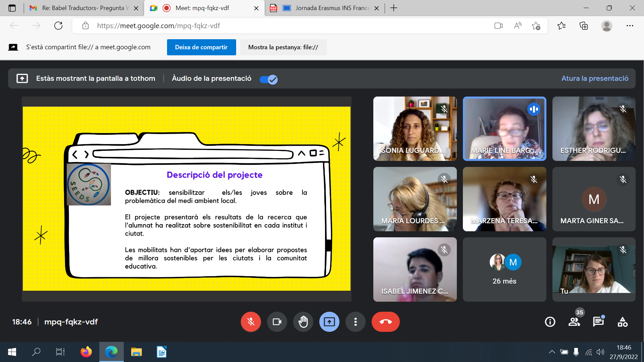This screenshot has height=362, width=644.
Task: Open the Activities panel icon
Action: pyautogui.click(x=623, y=322)
